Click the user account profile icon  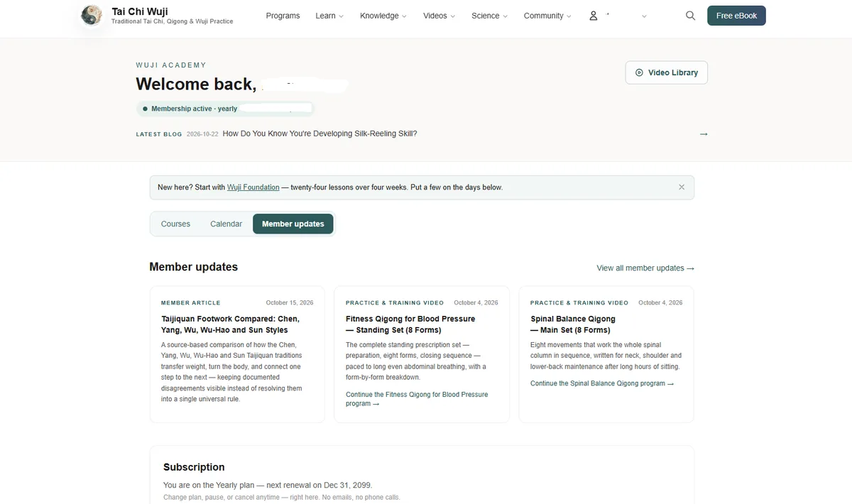pos(594,16)
